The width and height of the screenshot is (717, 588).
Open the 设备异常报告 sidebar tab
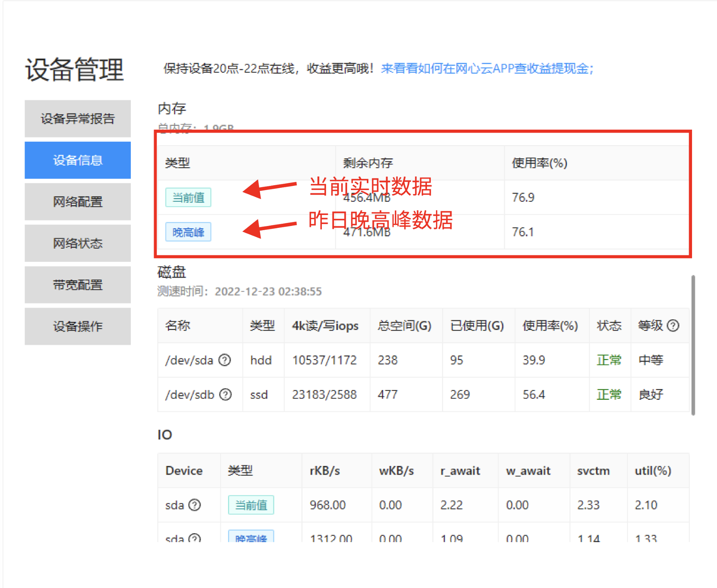pyautogui.click(x=78, y=119)
